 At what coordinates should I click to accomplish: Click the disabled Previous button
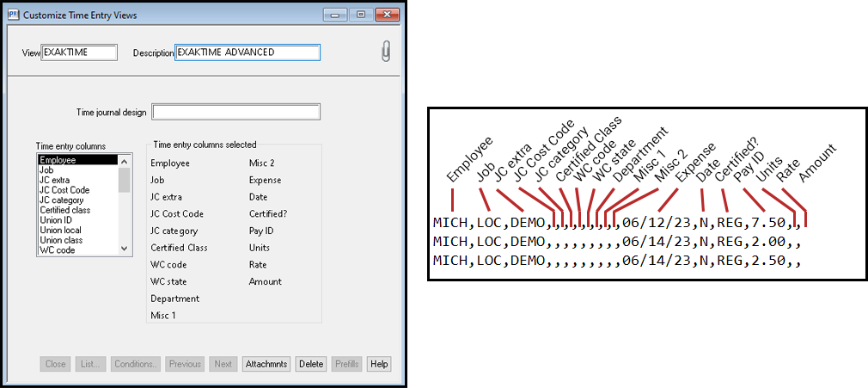185,364
